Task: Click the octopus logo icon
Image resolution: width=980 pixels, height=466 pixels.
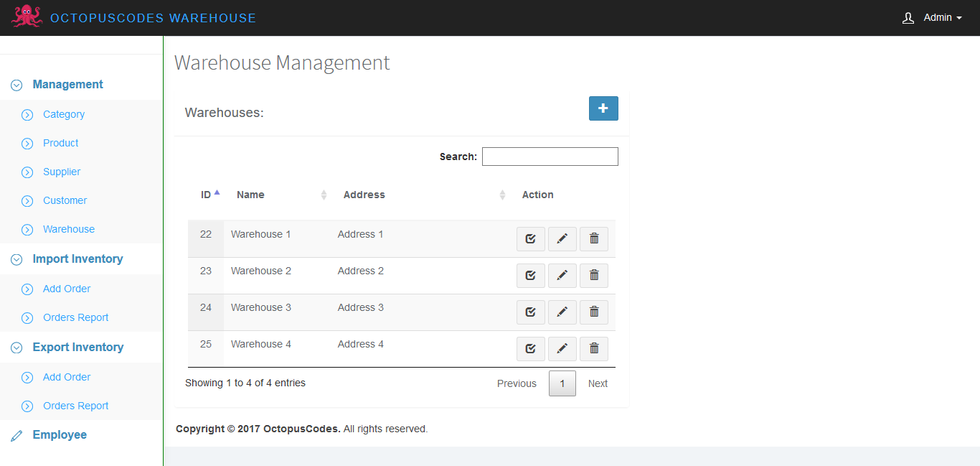Action: pyautogui.click(x=27, y=17)
